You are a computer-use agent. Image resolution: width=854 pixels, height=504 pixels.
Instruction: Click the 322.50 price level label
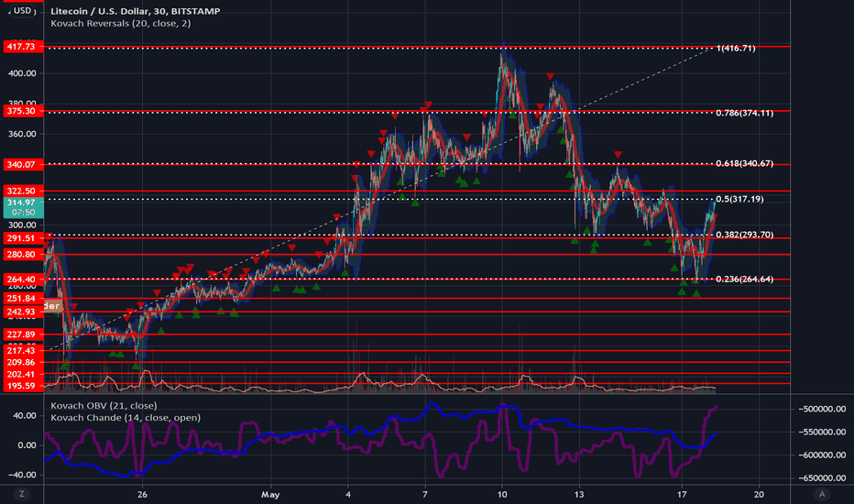click(x=22, y=191)
